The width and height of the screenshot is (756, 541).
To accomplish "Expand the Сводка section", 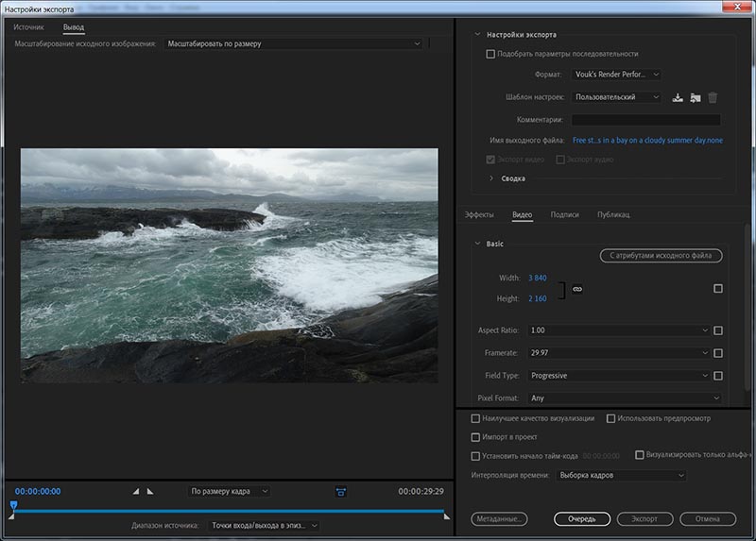I will [491, 178].
